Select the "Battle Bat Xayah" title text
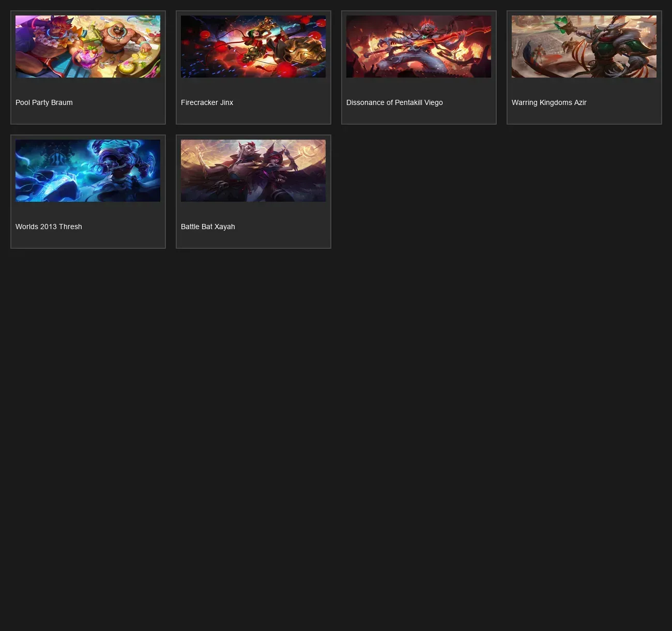Viewport: 672px width, 631px height. 208,227
